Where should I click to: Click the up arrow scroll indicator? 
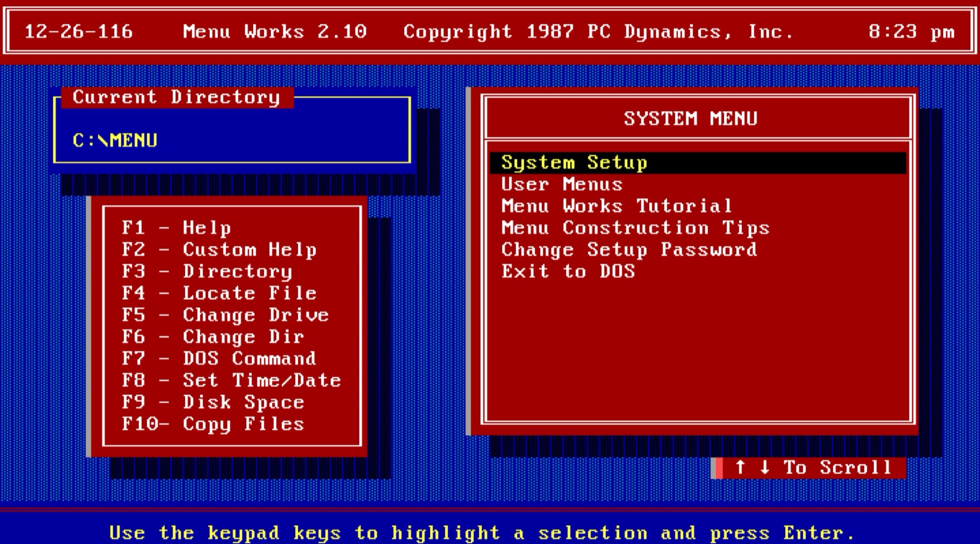click(x=740, y=467)
